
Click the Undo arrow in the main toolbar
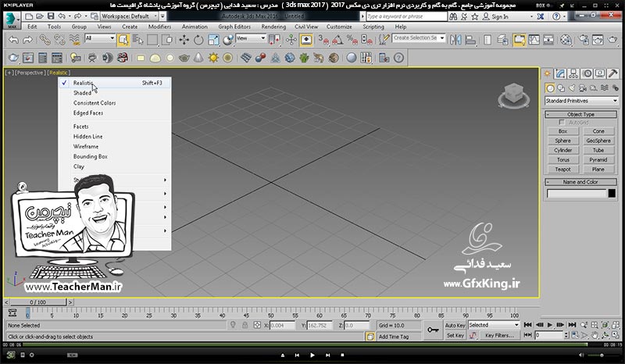(x=13, y=40)
